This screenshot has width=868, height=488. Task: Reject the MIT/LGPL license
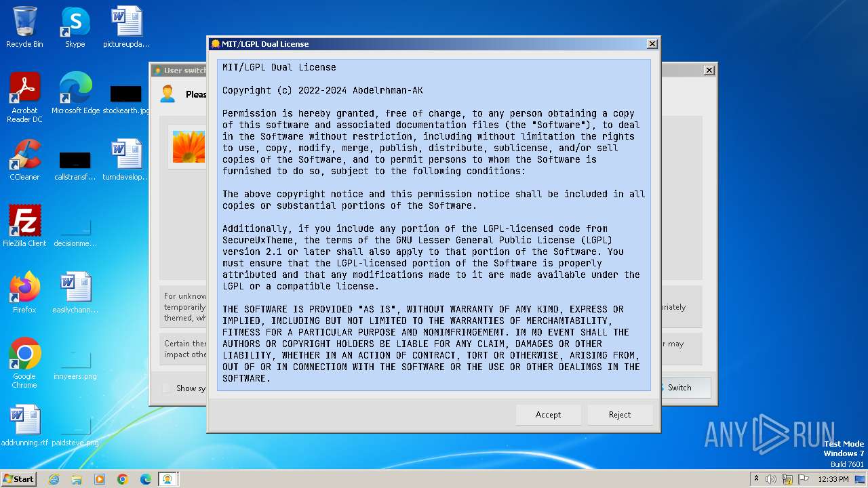[x=620, y=415]
